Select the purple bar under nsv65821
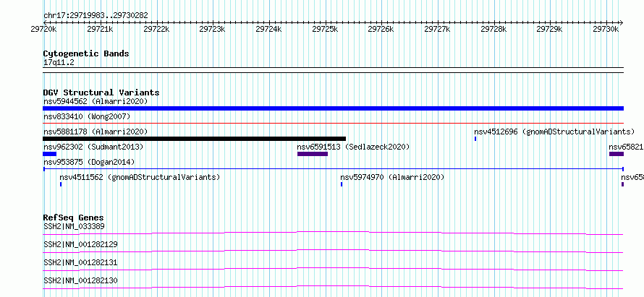 [x=617, y=154]
